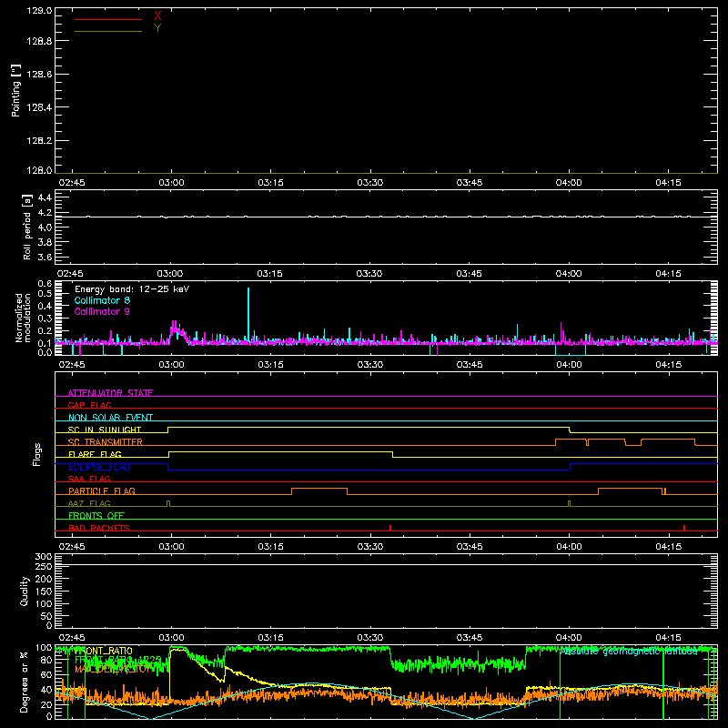Click the 'Flags' axis title

pos(37,454)
